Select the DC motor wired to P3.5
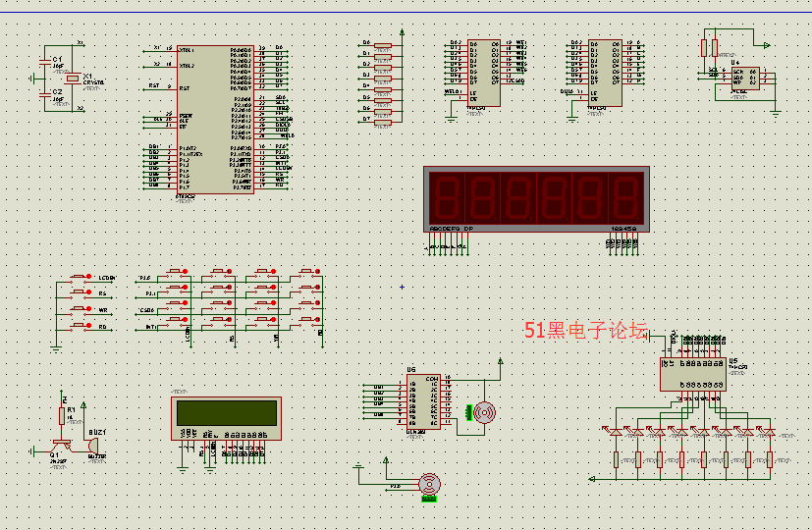The height and width of the screenshot is (530, 812). coord(429,485)
